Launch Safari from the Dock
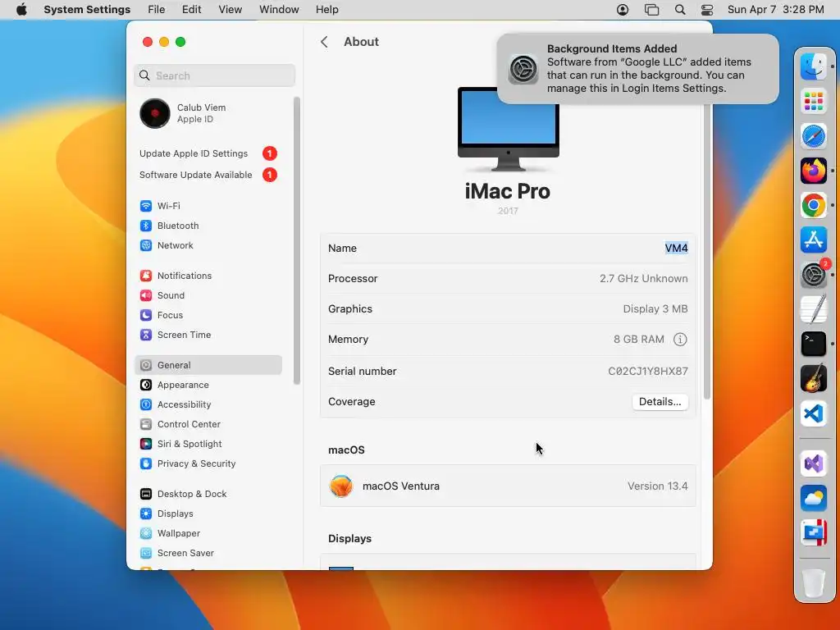Screen dimensions: 840x630 pos(813,136)
